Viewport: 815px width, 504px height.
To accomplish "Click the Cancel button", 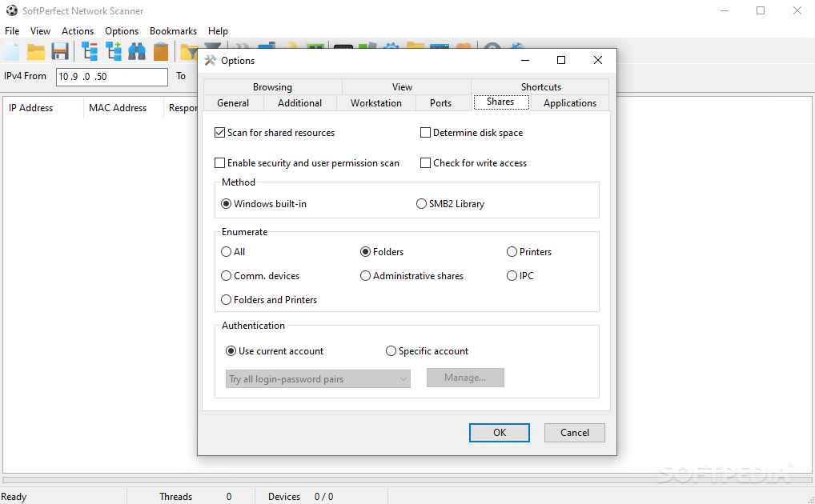I will [x=574, y=433].
